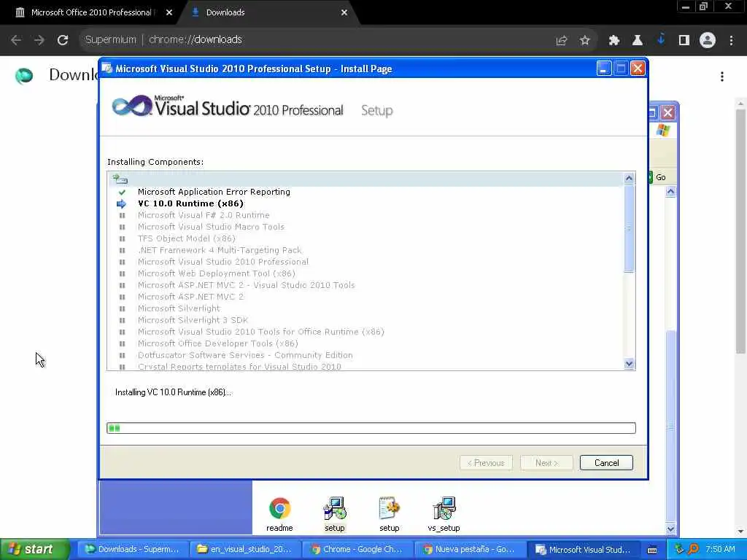Open the profile avatar menu
Image resolution: width=747 pixels, height=560 pixels.
(708, 41)
